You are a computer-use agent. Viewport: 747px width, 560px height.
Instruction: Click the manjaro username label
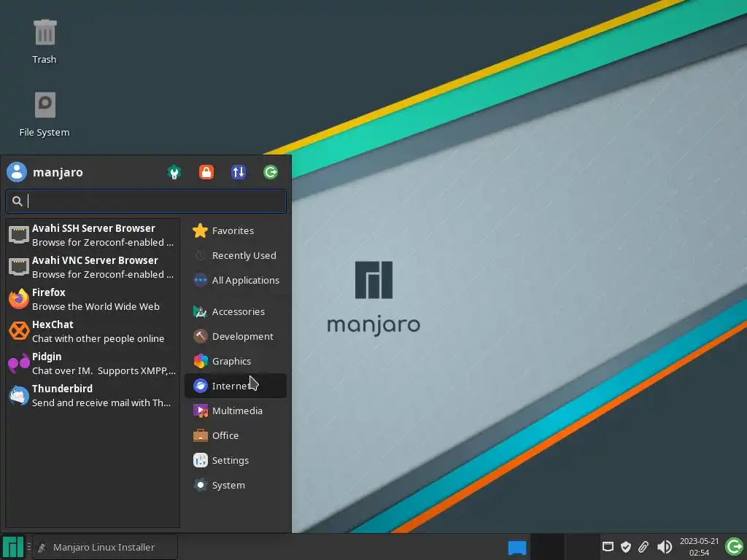[x=58, y=172]
